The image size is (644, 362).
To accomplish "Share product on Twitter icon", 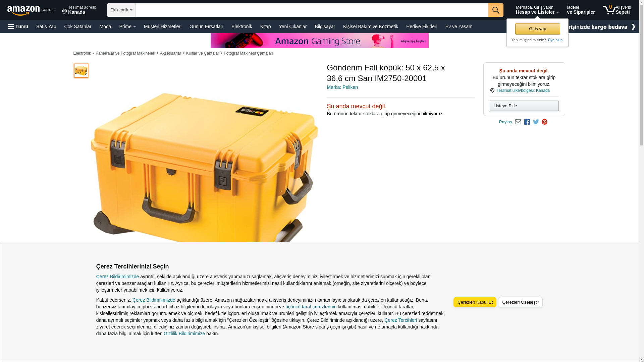I will [536, 122].
